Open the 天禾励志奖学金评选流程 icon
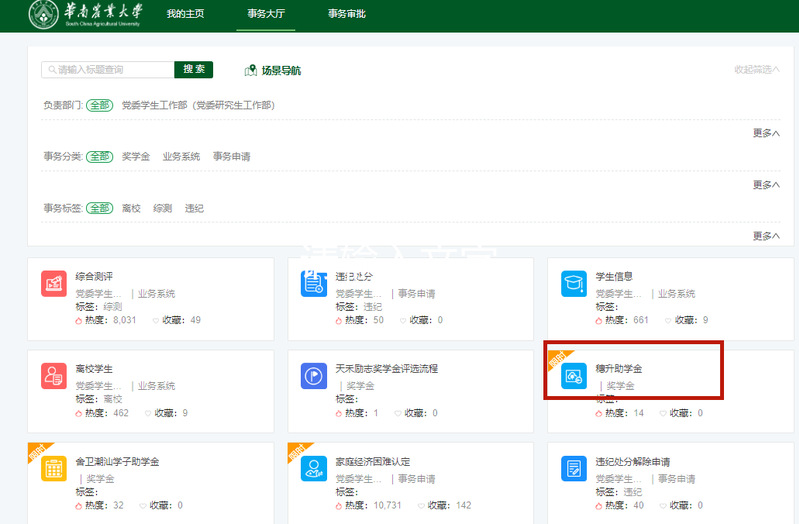Image resolution: width=799 pixels, height=524 pixels. 314,376
